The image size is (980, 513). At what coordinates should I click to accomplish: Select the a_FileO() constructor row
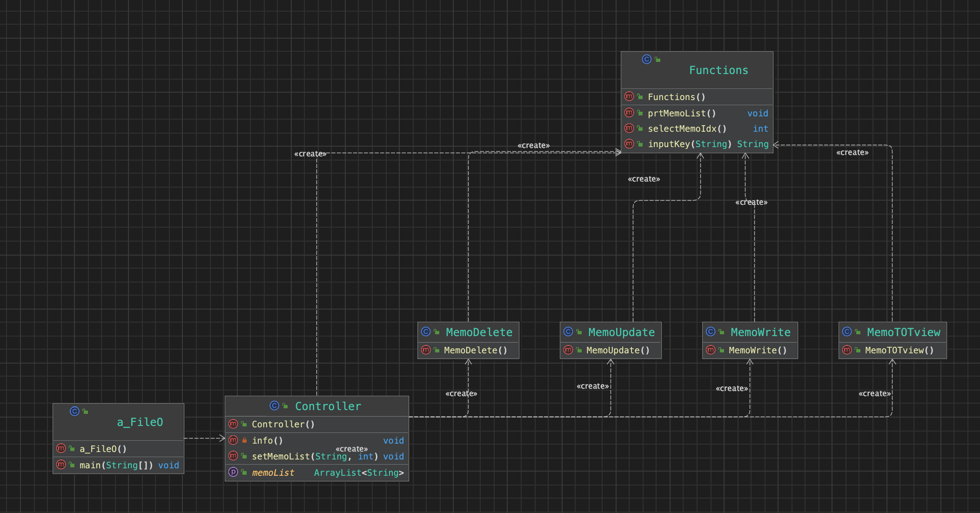coord(119,449)
